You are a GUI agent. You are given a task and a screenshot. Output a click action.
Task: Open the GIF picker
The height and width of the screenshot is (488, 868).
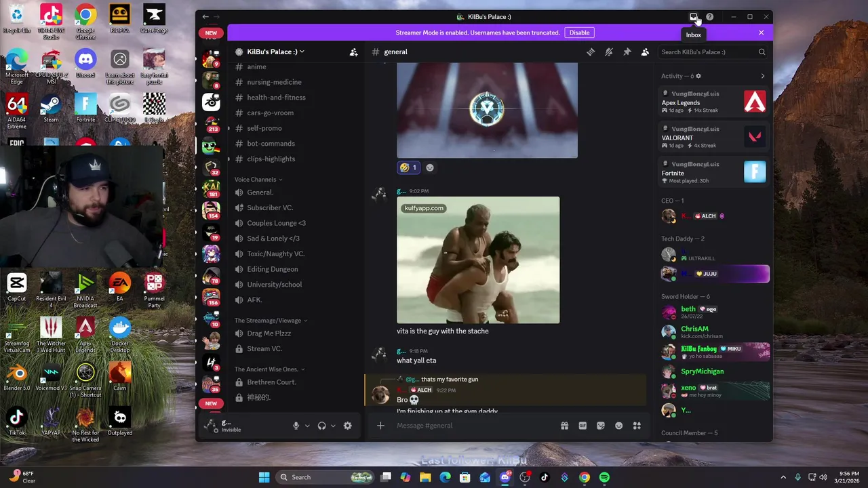click(x=583, y=426)
